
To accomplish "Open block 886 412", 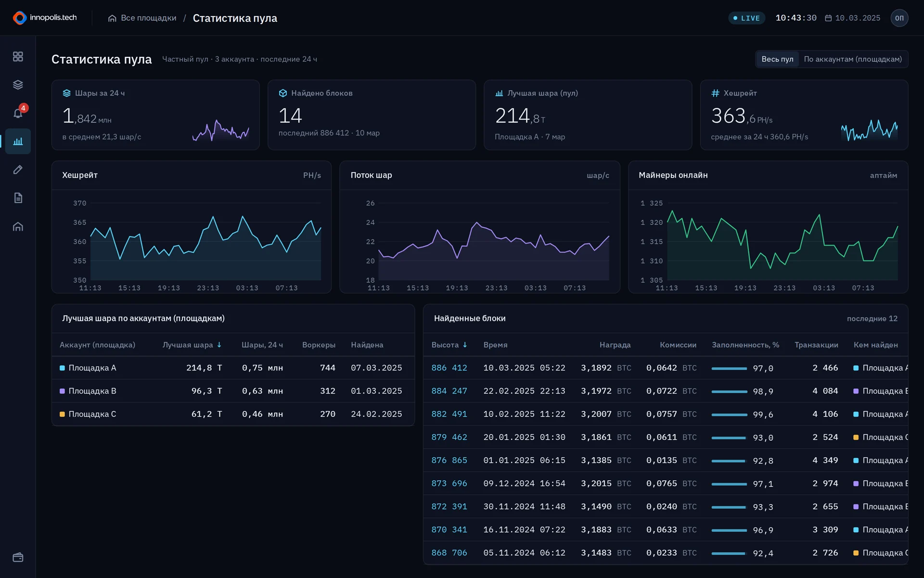I will (x=449, y=368).
